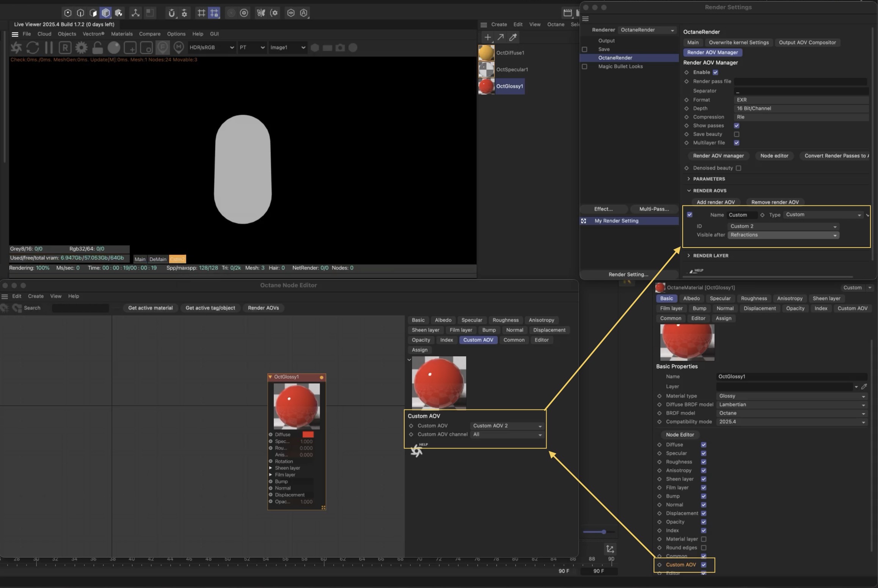This screenshot has width=878, height=588.
Task: Click the restart render refresh icon
Action: click(33, 48)
